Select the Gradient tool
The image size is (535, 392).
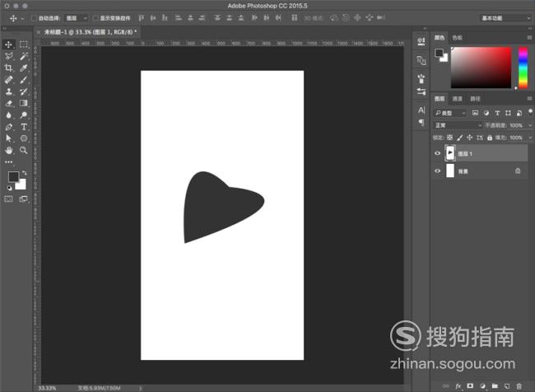pos(24,103)
